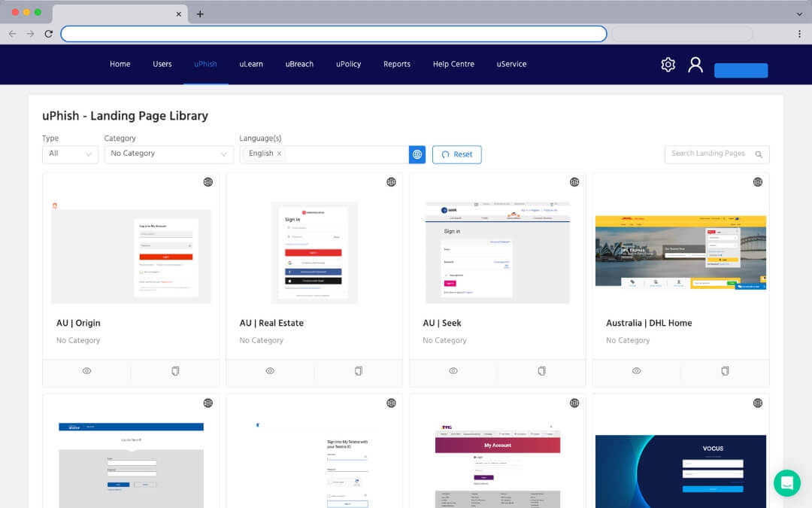Open the browser tab list chevron

click(x=798, y=14)
